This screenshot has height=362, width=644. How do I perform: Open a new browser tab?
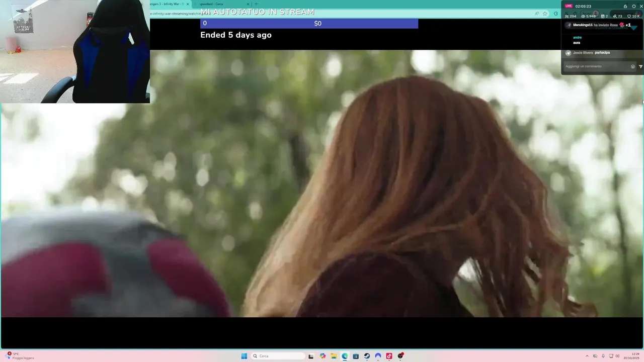tap(256, 4)
